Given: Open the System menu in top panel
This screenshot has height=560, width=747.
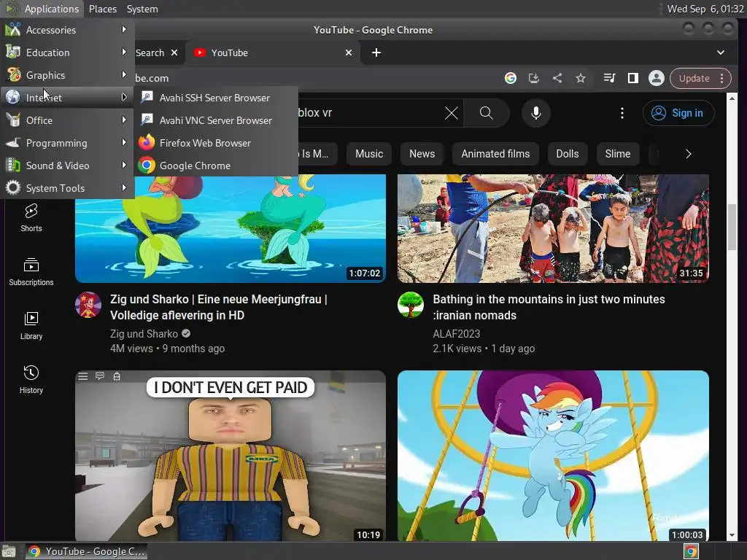Looking at the screenshot, I should click(x=142, y=9).
